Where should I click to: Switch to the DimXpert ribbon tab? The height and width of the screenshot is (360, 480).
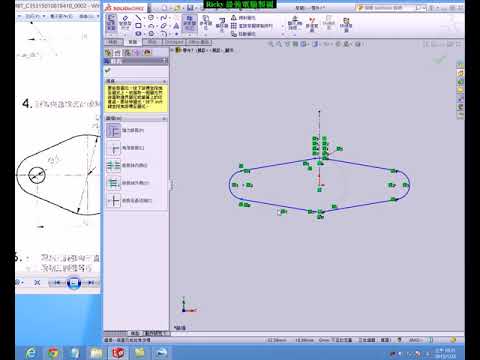point(174,42)
